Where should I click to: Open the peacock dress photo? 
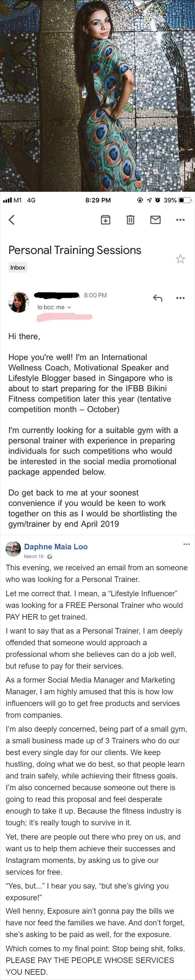(97, 96)
